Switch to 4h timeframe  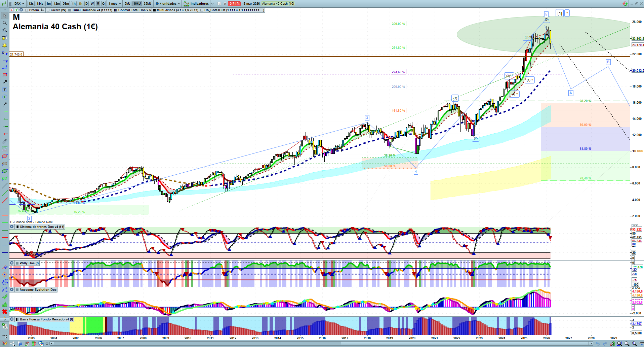coord(80,4)
